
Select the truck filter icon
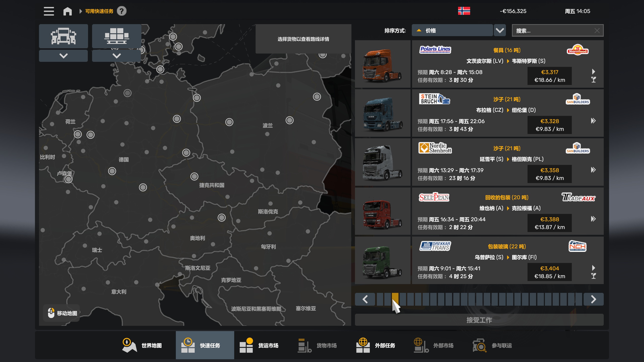pyautogui.click(x=63, y=36)
